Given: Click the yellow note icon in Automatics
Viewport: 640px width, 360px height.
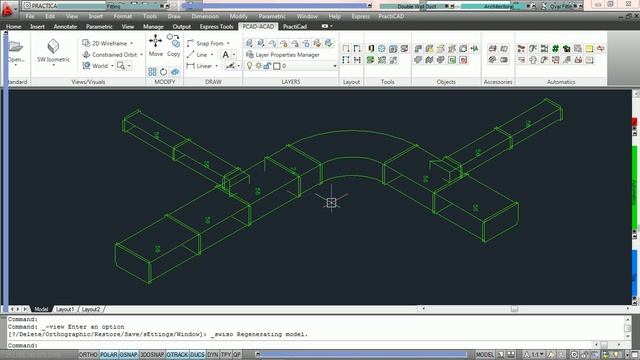Looking at the screenshot, I should coord(589,49).
